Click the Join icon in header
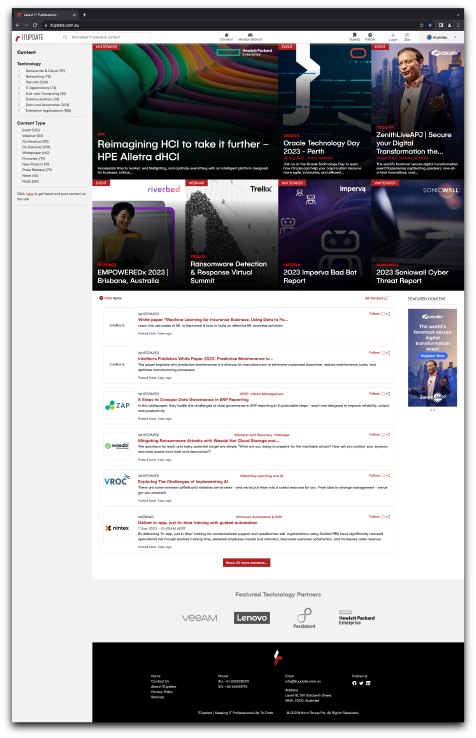 407,37
